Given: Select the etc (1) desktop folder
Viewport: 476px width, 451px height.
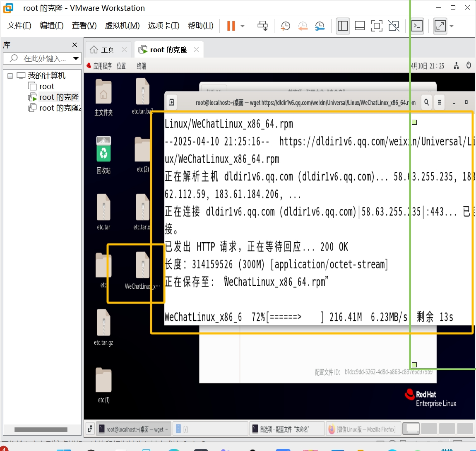Looking at the screenshot, I should 103,385.
